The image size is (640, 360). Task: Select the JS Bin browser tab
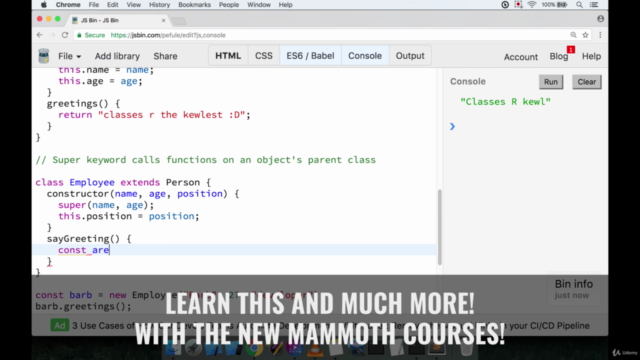click(x=118, y=20)
